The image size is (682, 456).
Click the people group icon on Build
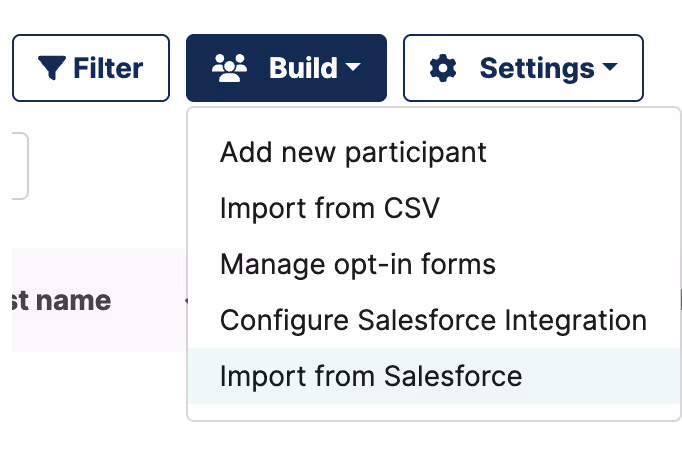[x=230, y=68]
